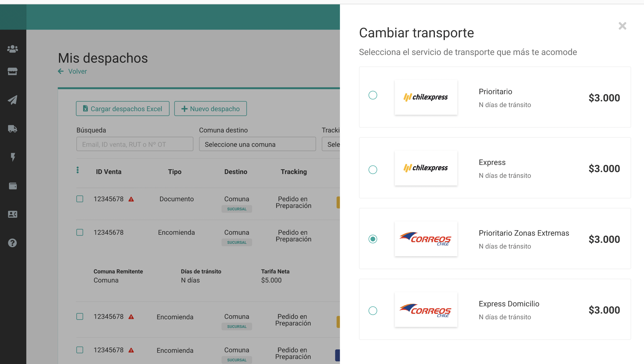Open the help question mark icon
Screen dimensions: 644x364
12,243
